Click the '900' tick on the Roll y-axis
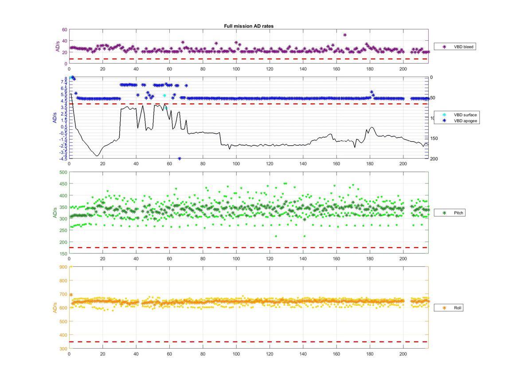 (63, 267)
